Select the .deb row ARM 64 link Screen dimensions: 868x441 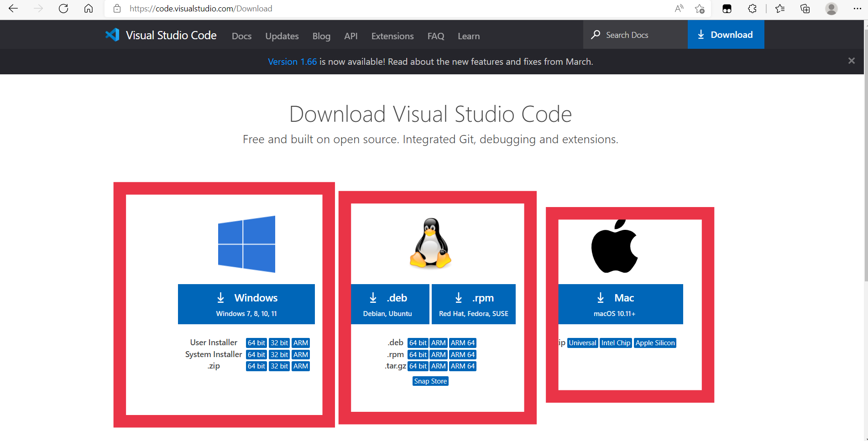tap(463, 343)
